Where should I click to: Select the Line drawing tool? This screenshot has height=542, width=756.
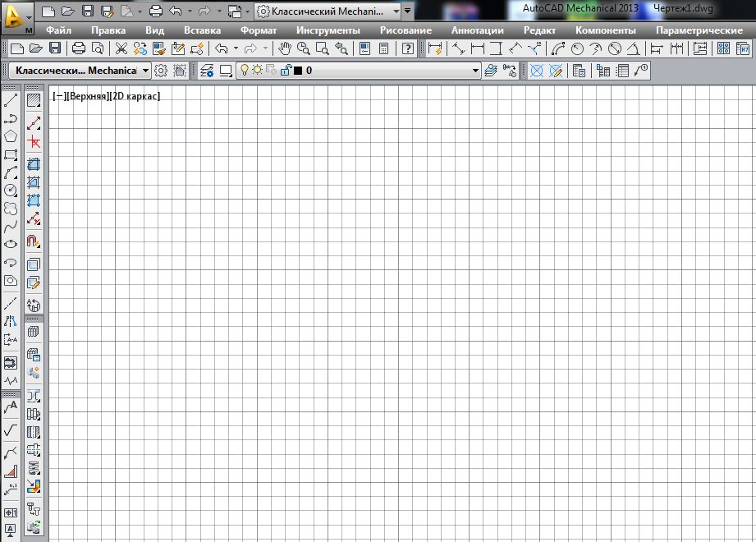pos(11,101)
